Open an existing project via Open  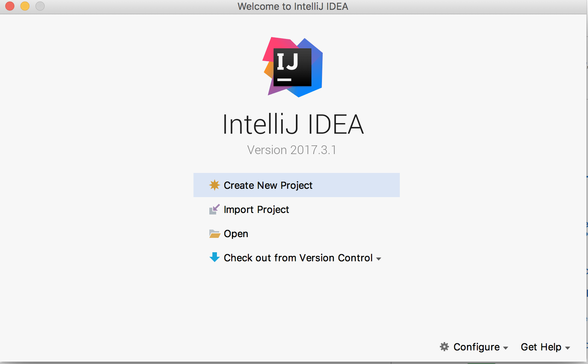click(236, 233)
